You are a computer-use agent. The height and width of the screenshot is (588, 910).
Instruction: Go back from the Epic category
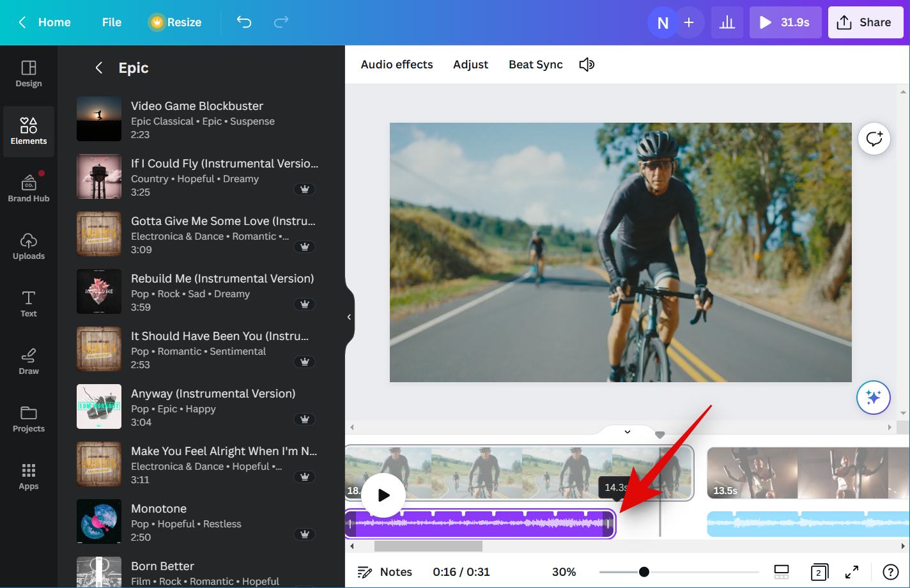(99, 68)
